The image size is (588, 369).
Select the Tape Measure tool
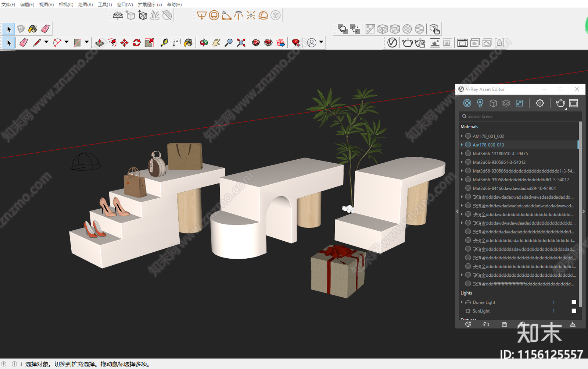[164, 43]
